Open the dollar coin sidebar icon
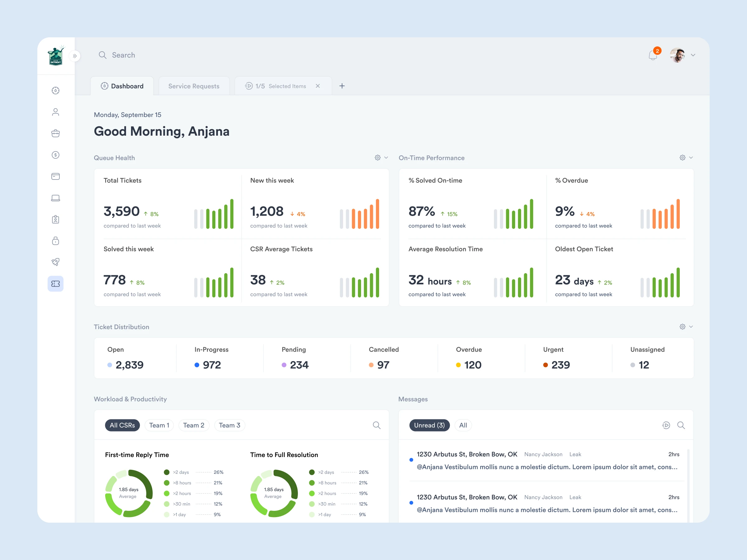The width and height of the screenshot is (747, 560). tap(56, 155)
